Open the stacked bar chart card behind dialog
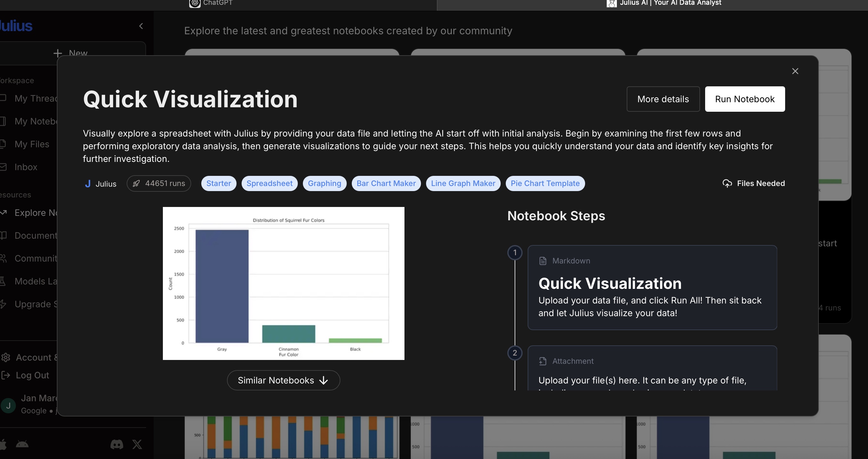Screen dimensions: 868x459 pos(292,437)
